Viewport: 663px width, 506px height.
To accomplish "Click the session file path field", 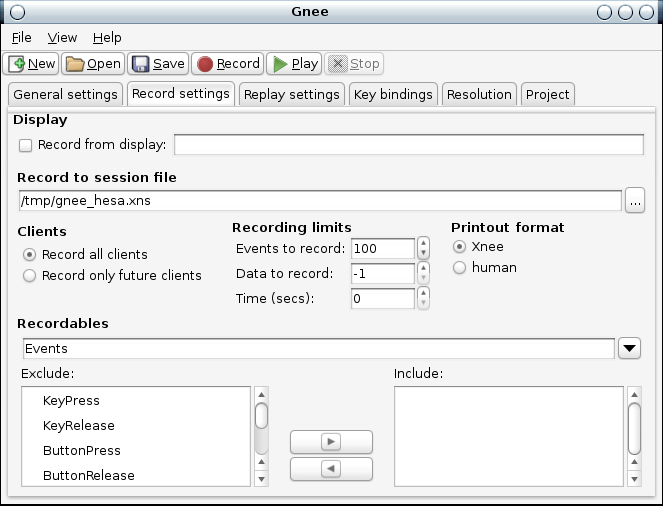I will [x=320, y=200].
